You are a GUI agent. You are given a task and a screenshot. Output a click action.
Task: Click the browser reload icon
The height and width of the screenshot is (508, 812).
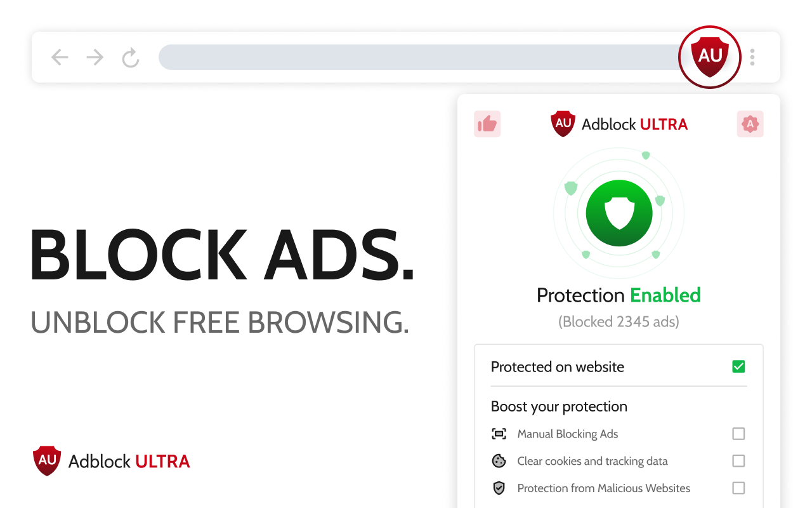[130, 57]
